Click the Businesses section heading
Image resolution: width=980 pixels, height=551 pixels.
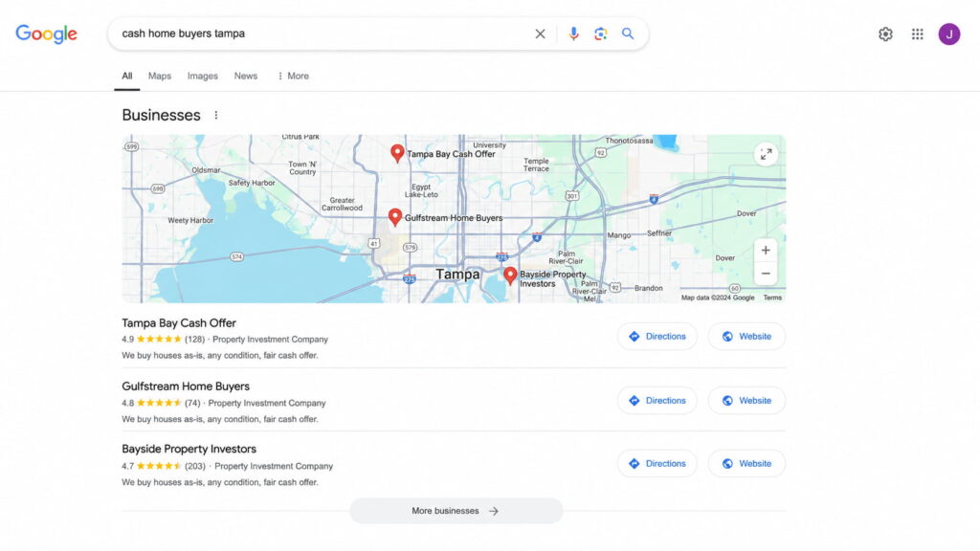161,115
